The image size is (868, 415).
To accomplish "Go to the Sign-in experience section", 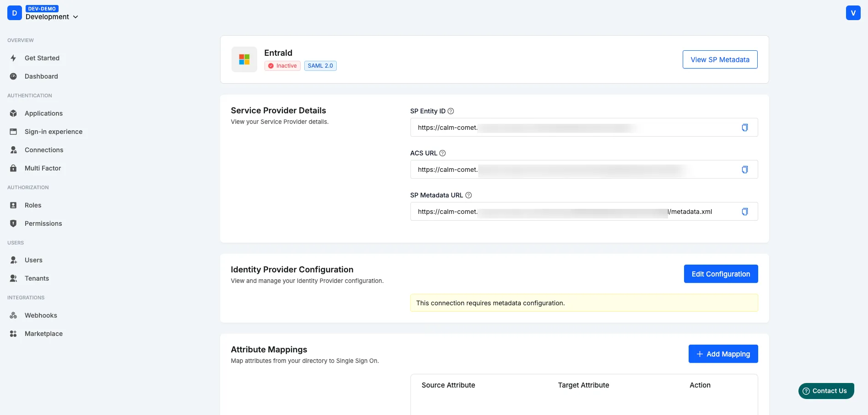I will [54, 131].
